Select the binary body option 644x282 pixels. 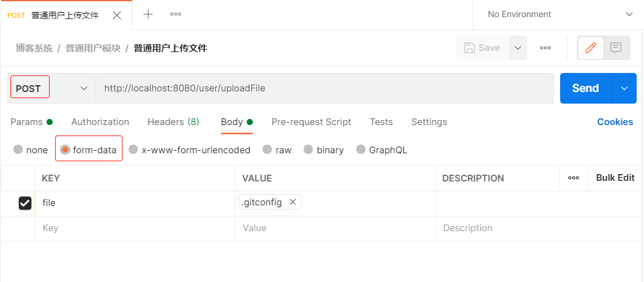(309, 150)
